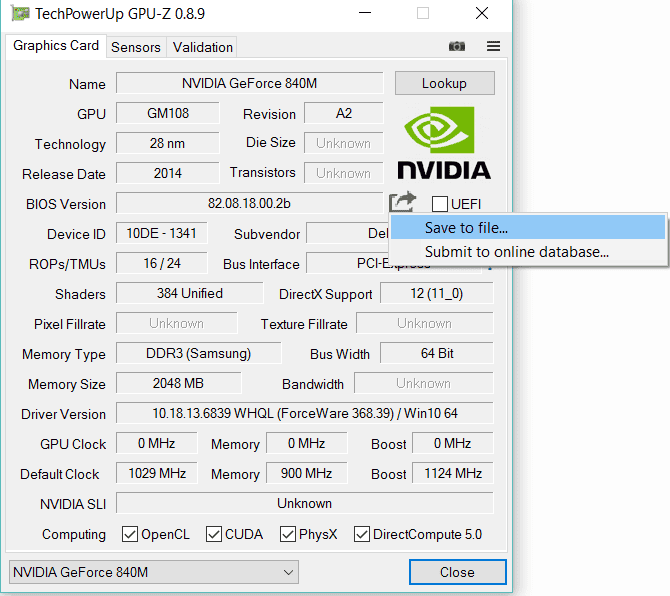Viewport: 670px width, 596px height.
Task: Click the Die Size Unknown field
Action: click(x=344, y=143)
